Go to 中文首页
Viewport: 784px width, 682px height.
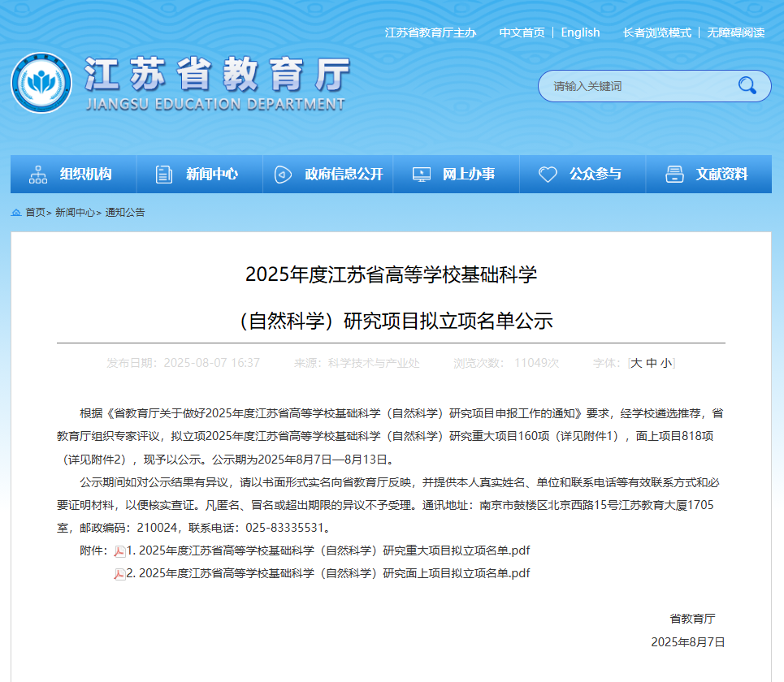pos(522,32)
